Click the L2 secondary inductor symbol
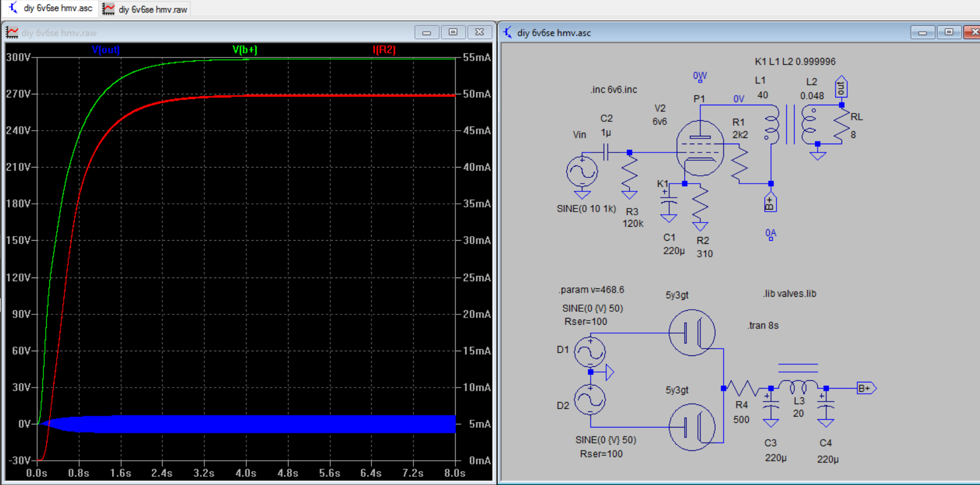The image size is (980, 485). click(809, 124)
